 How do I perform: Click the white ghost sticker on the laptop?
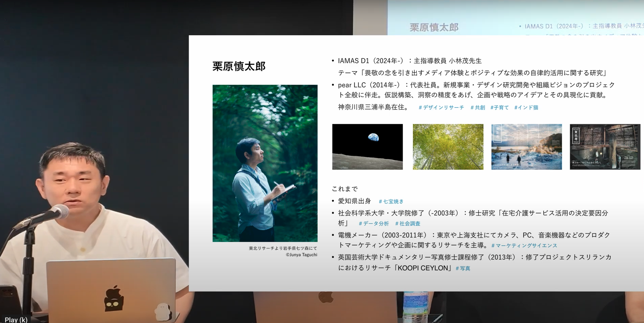163,312
